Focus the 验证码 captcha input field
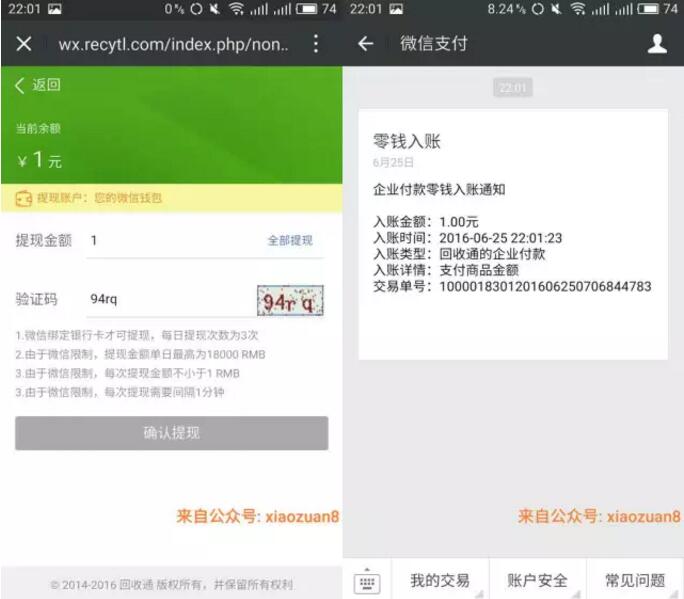Viewport: 684px width, 599px height. pyautogui.click(x=170, y=299)
